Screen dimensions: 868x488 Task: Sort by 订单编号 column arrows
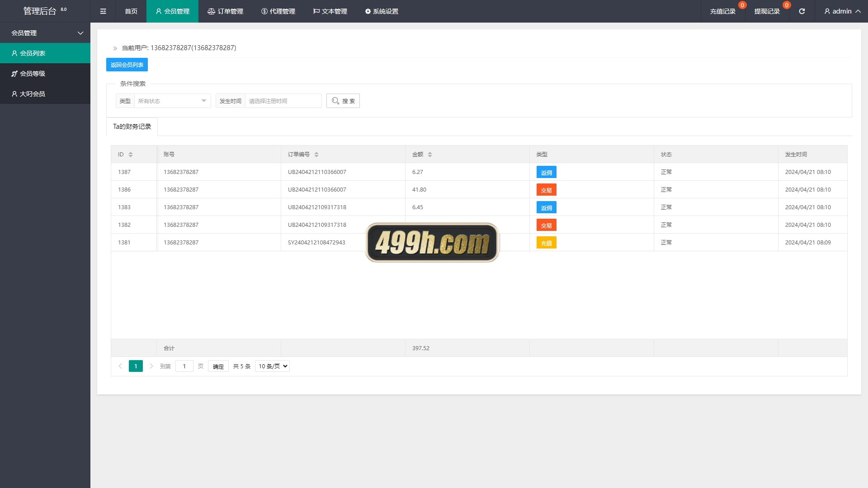pos(316,155)
